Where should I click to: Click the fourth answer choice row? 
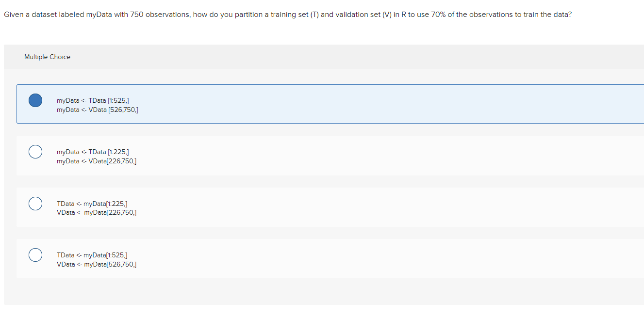[x=291, y=258]
